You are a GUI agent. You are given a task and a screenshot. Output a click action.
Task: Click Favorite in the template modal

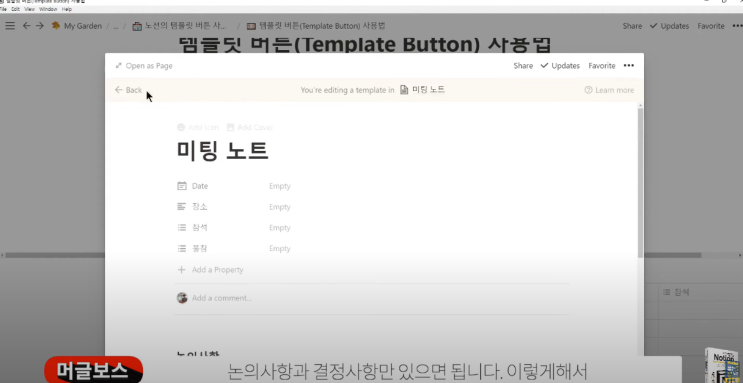pos(602,66)
